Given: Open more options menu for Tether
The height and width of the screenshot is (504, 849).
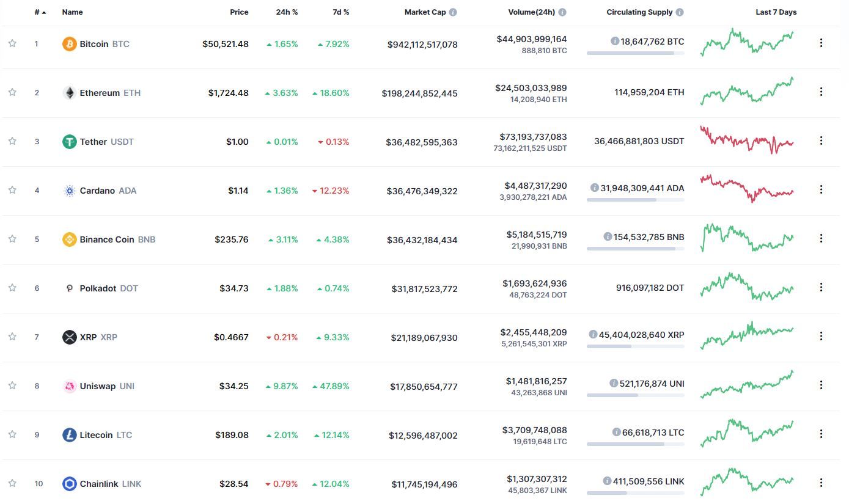Looking at the screenshot, I should [821, 141].
